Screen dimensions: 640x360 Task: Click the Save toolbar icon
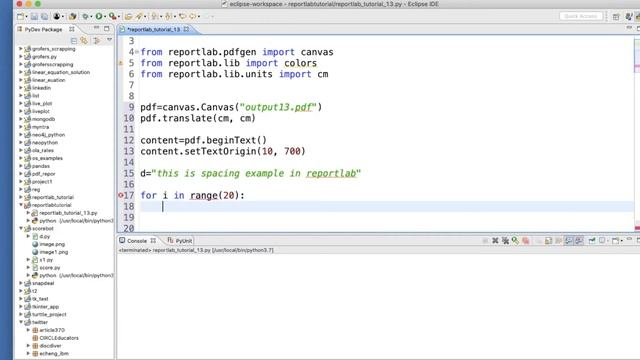34,16
